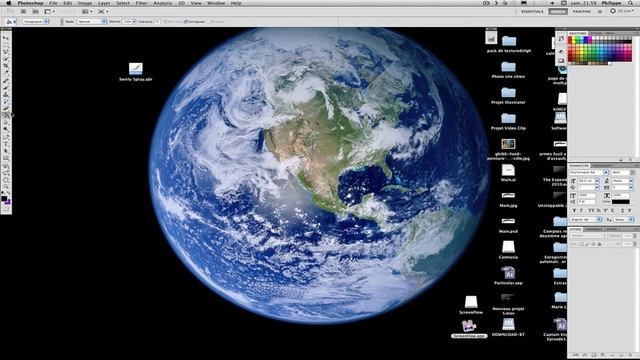Toggle Faux Bold in Character panel
This screenshot has height=360, width=640.
pyautogui.click(x=574, y=211)
